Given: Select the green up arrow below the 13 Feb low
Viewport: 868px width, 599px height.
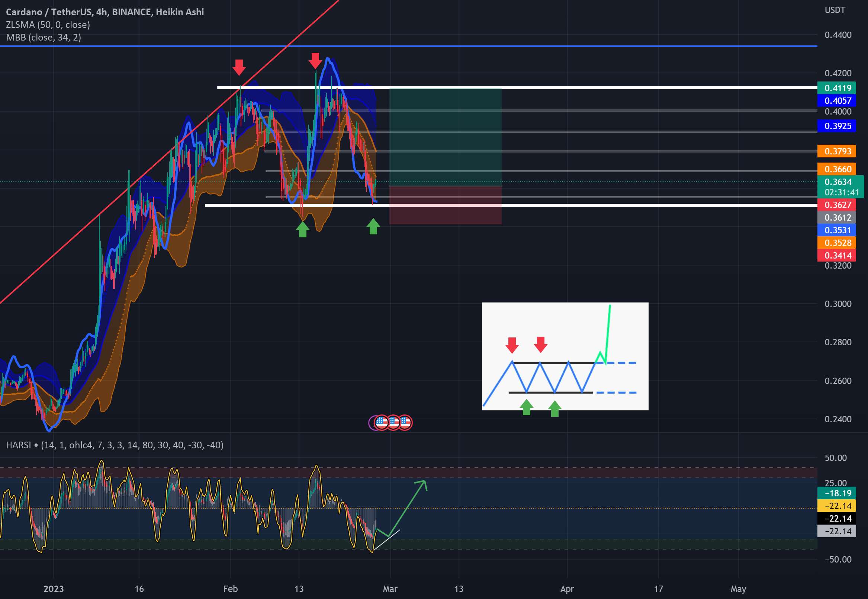Looking at the screenshot, I should point(302,229).
